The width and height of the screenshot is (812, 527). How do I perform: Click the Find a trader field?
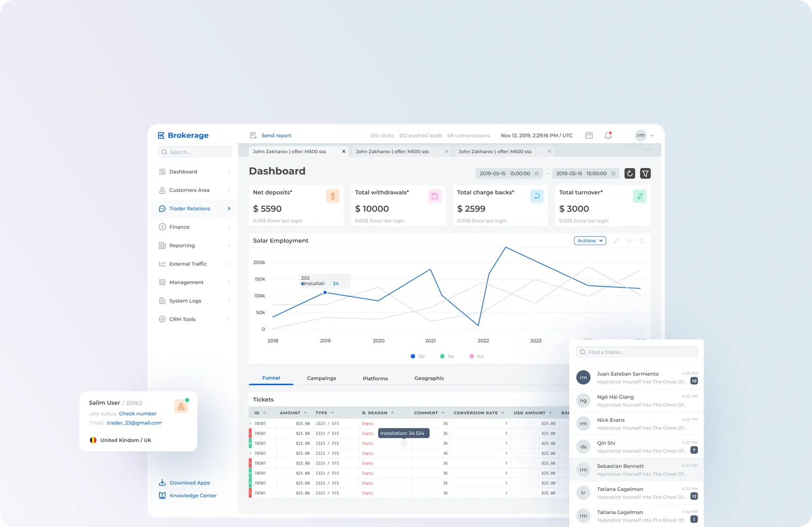point(637,352)
